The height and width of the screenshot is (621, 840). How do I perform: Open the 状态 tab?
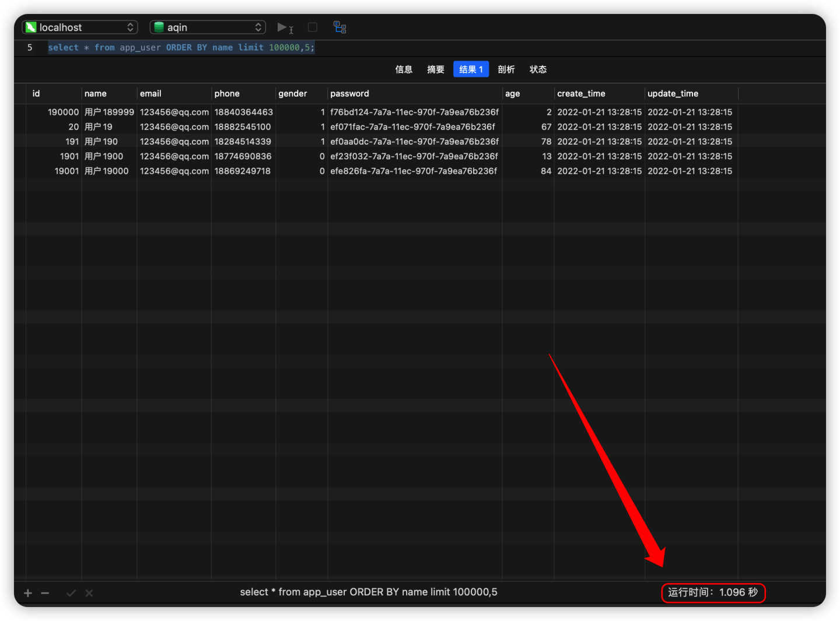(x=538, y=69)
